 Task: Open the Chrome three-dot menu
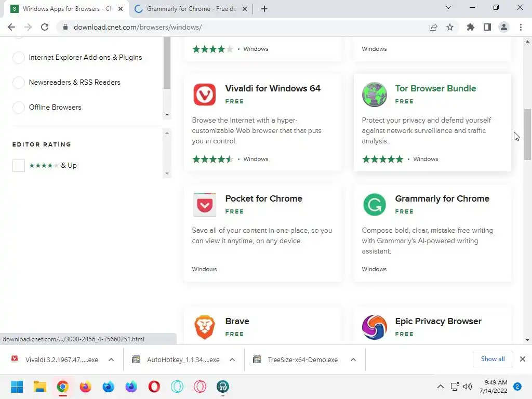pyautogui.click(x=521, y=27)
